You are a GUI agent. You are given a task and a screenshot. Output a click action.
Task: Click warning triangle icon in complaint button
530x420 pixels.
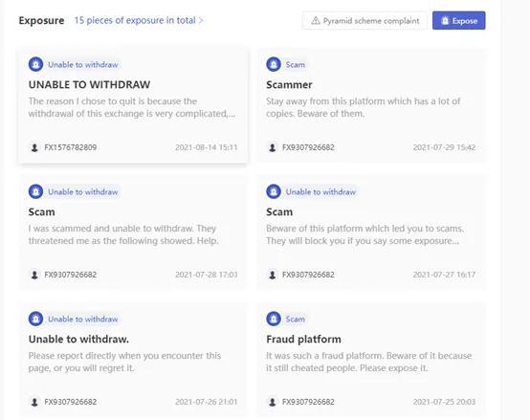316,21
